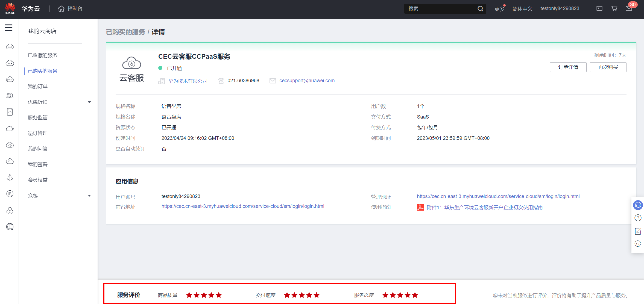Open the question mark help icon
Viewport: 644px width, 304px height.
[638, 218]
